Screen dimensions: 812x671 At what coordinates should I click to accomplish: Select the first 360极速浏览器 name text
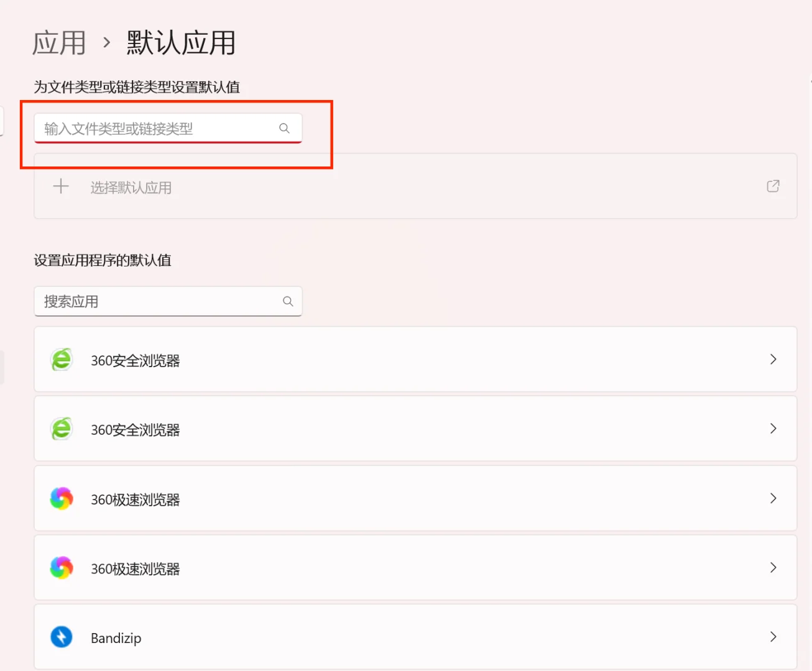click(x=136, y=500)
